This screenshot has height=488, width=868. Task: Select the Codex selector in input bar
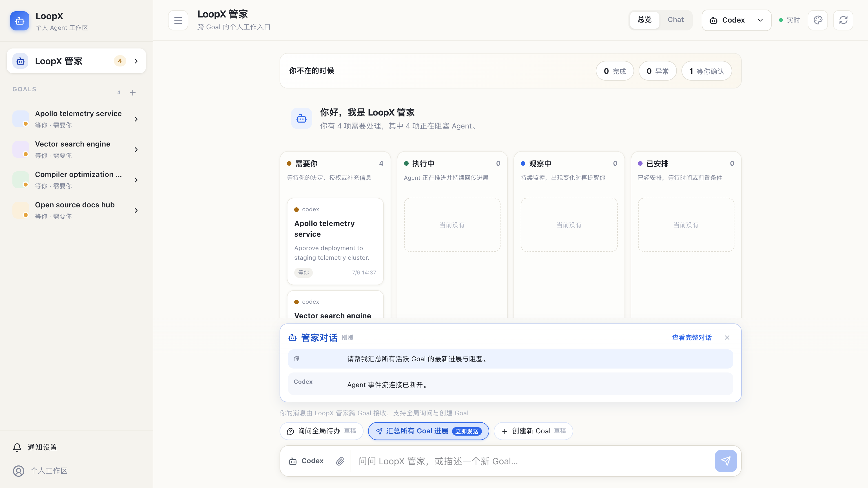pos(306,461)
